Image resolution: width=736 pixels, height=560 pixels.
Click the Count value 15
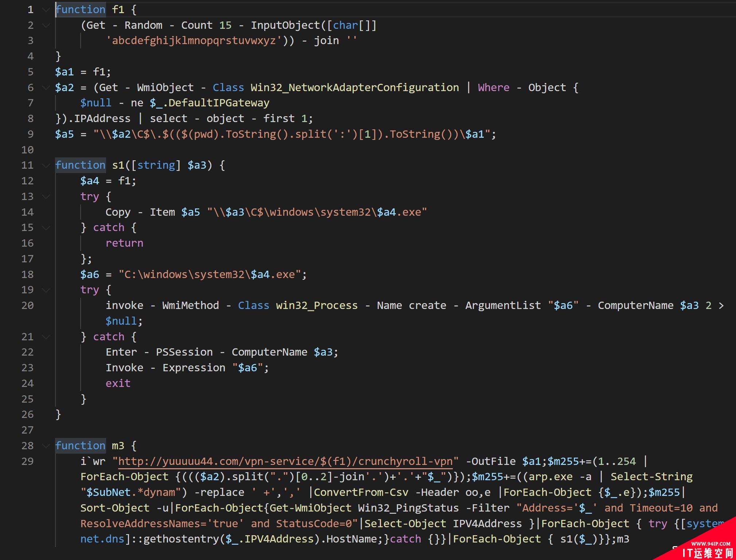click(225, 26)
